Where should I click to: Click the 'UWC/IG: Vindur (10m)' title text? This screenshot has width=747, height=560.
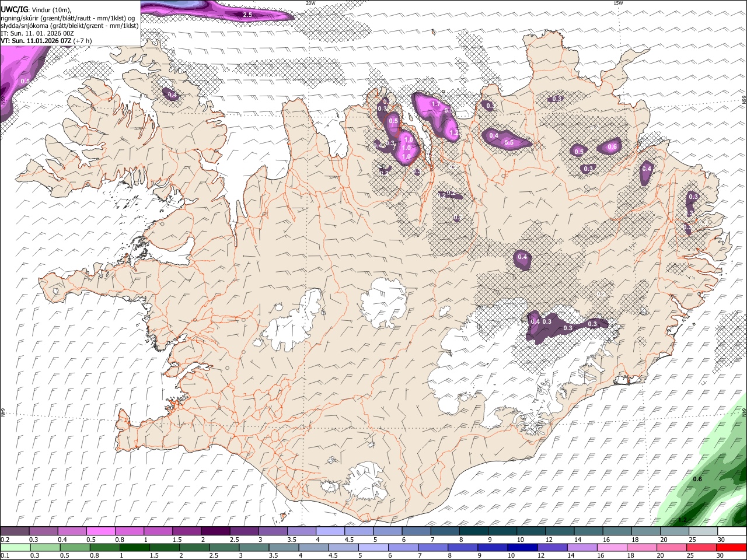click(x=36, y=9)
